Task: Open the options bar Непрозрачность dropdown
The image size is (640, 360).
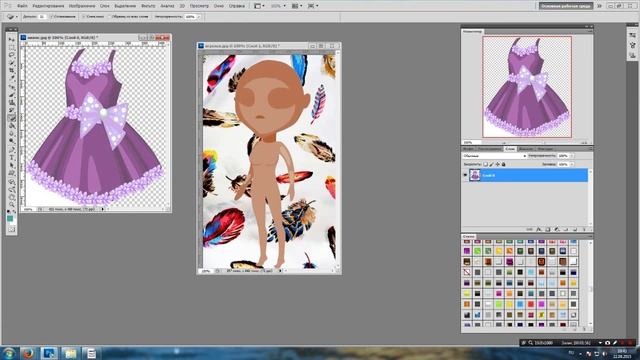Action: (x=199, y=17)
